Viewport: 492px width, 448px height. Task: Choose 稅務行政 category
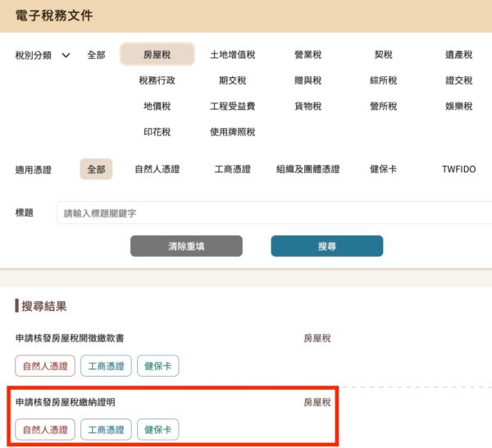157,80
